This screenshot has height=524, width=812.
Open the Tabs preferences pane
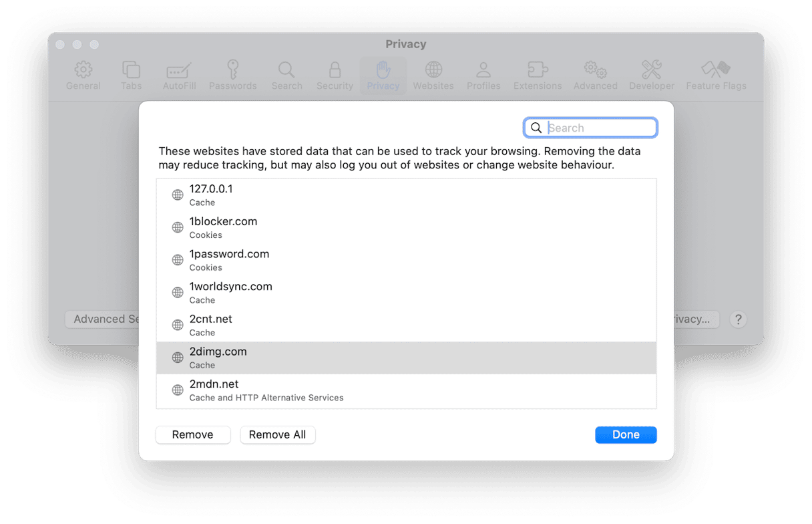(x=131, y=76)
